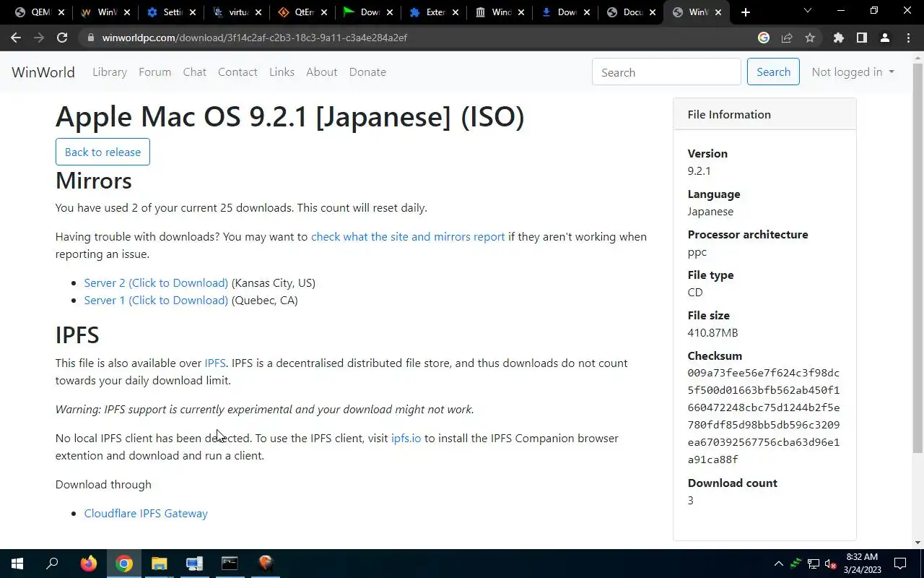
Task: Open the Contact menu item
Action: (237, 72)
